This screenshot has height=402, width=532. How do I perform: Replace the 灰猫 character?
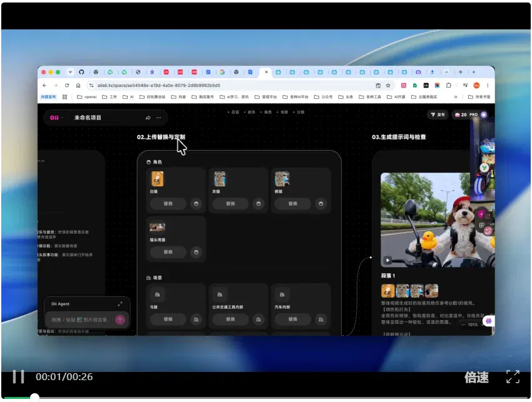tap(230, 204)
